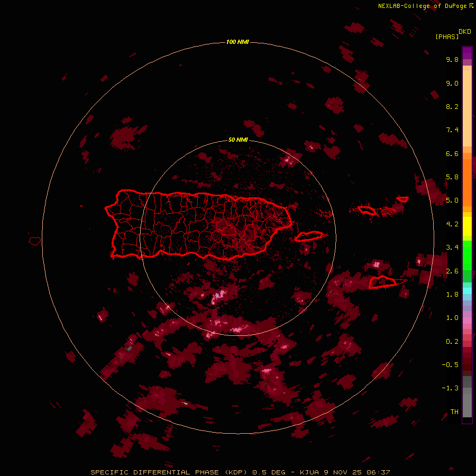This screenshot has height=476, width=476.
Task: Click the 3.4 value on the color scale
Action: click(452, 248)
